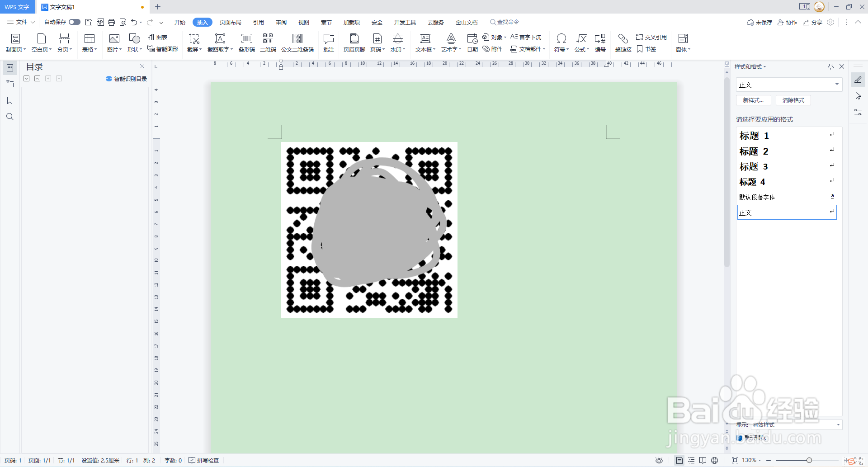Insert the date (日期)

[472, 43]
